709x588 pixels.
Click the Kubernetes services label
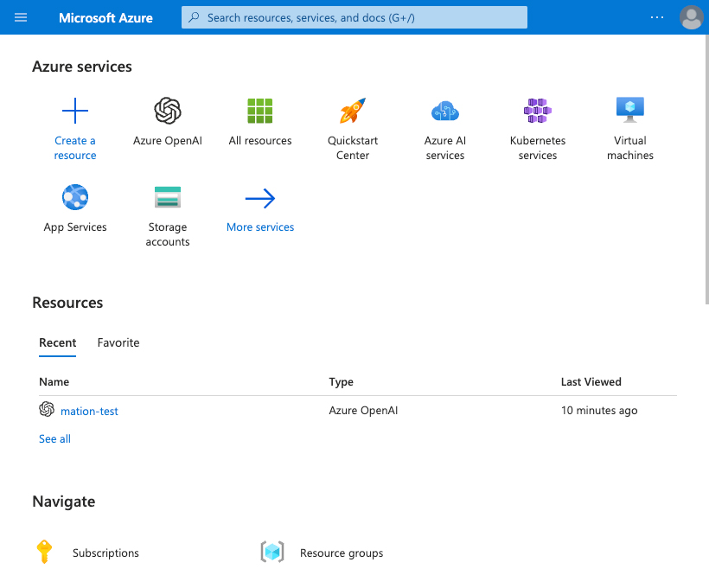point(538,148)
